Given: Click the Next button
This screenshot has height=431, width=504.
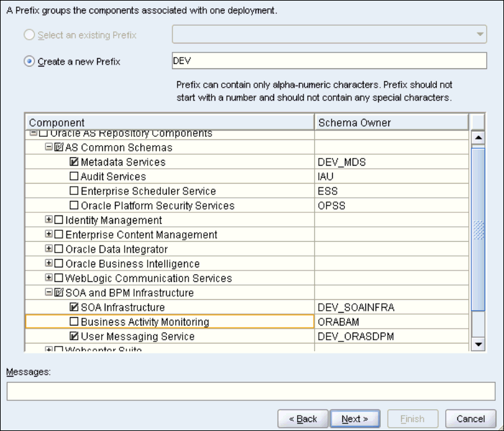Looking at the screenshot, I should [x=355, y=419].
